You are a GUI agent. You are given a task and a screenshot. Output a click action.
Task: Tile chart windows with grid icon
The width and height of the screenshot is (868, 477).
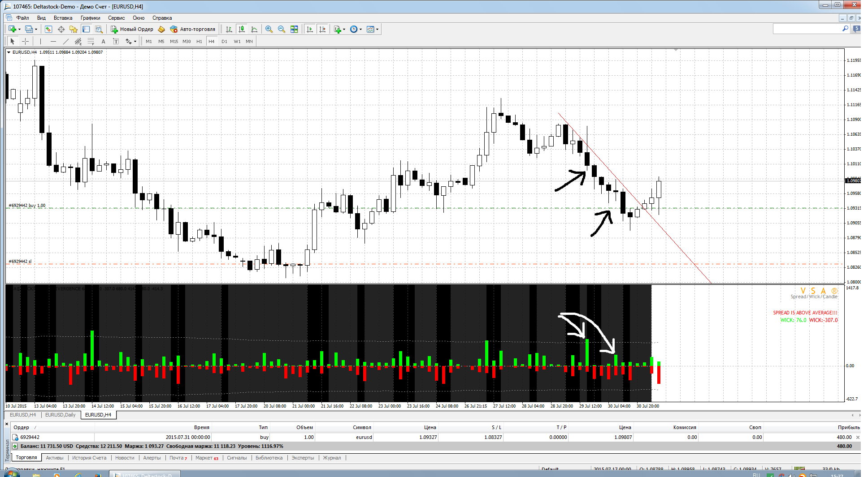(294, 29)
